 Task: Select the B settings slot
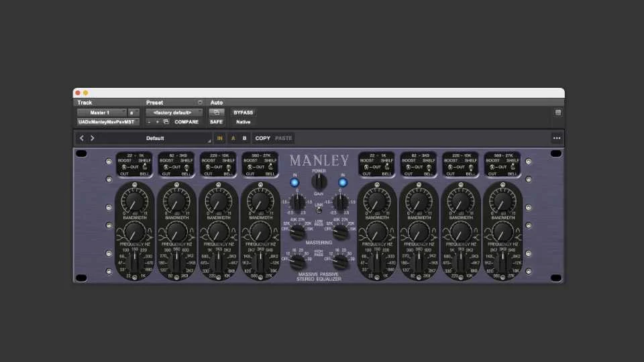click(x=244, y=138)
